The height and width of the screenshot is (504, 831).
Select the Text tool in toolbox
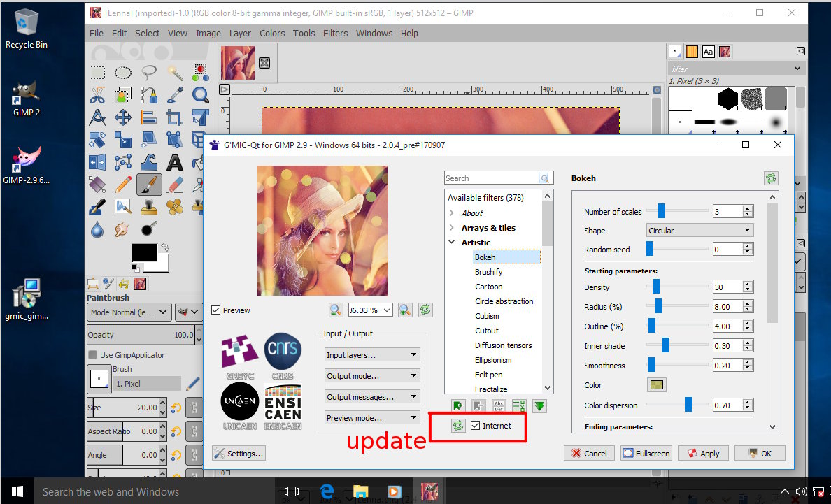pyautogui.click(x=175, y=163)
